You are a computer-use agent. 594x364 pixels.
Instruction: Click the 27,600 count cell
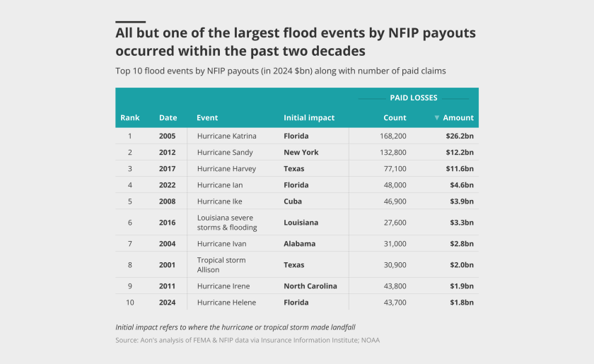pyautogui.click(x=395, y=223)
